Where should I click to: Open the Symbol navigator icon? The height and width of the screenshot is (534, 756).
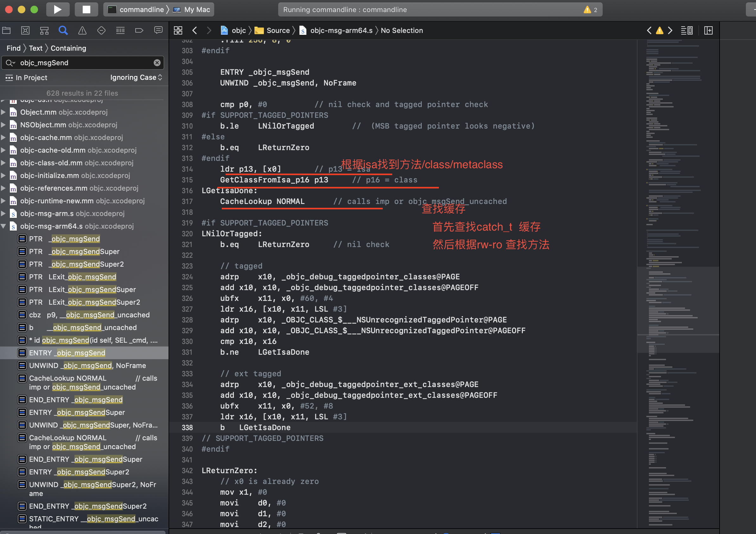click(x=44, y=31)
